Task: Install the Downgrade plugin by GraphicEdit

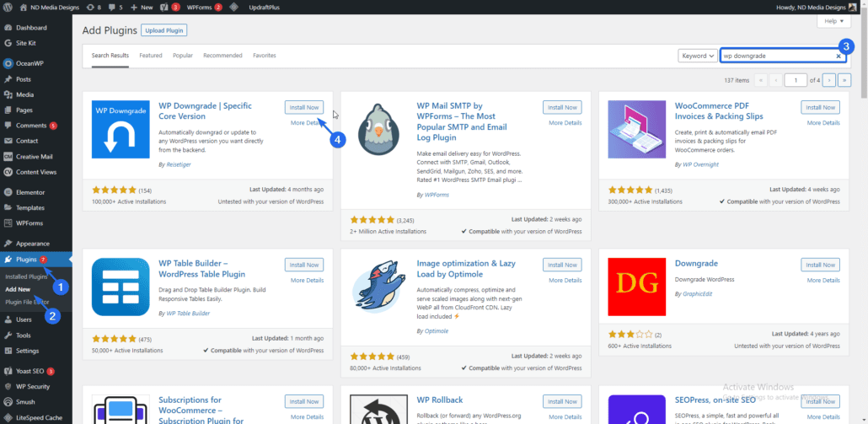Action: [821, 265]
